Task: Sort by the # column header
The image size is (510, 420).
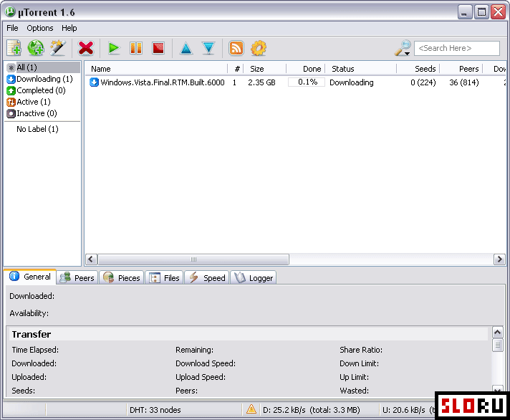Action: tap(236, 69)
